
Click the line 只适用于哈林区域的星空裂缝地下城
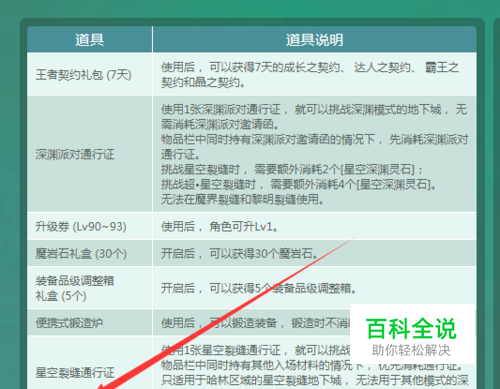point(315,380)
